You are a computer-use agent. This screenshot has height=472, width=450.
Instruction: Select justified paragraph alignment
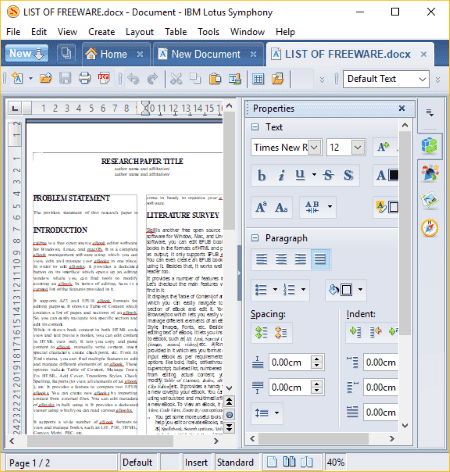point(320,259)
